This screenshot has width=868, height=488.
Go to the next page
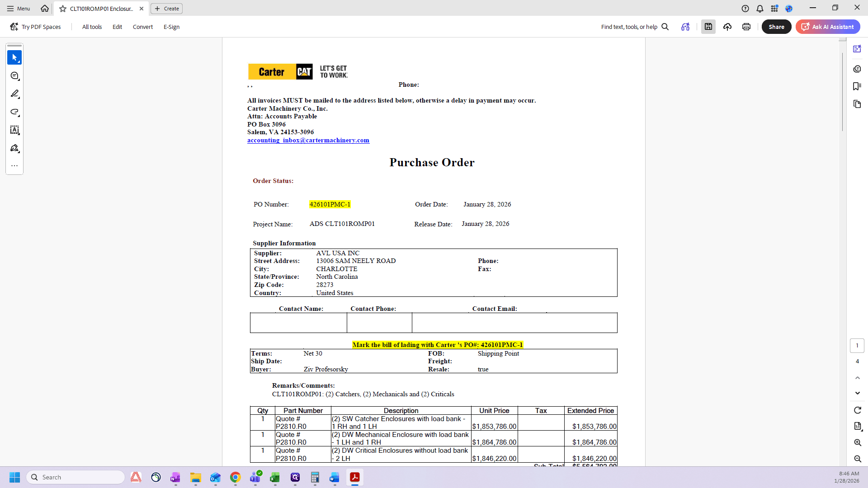pyautogui.click(x=857, y=393)
